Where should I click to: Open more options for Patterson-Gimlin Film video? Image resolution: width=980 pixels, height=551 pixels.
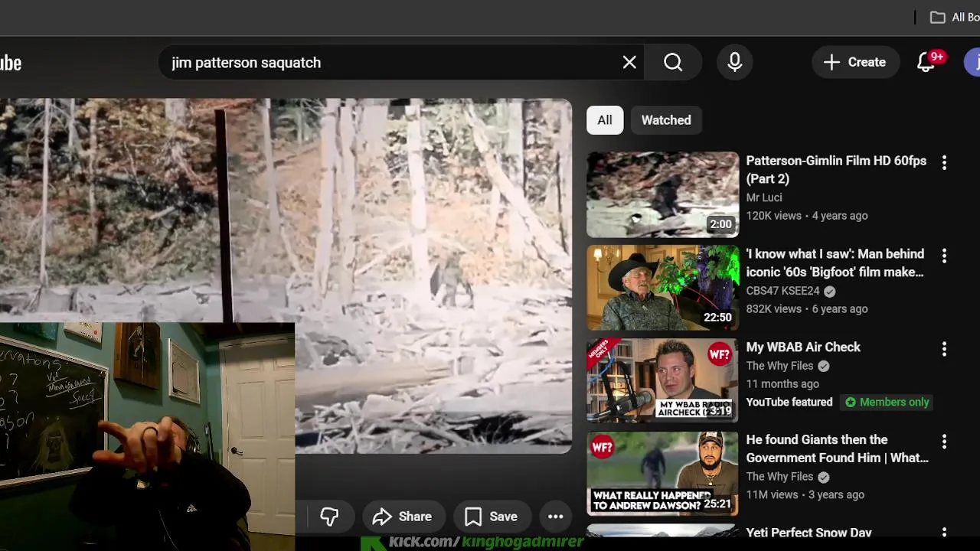point(944,162)
